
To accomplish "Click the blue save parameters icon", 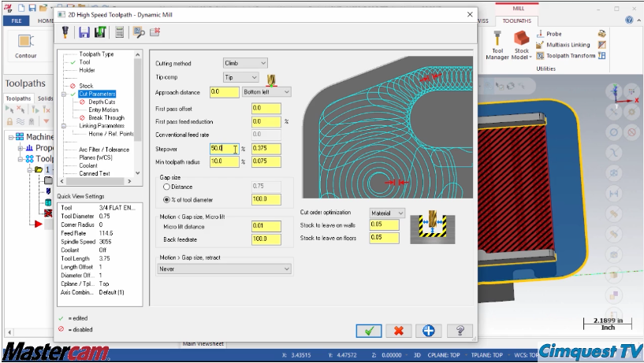I will pos(84,32).
